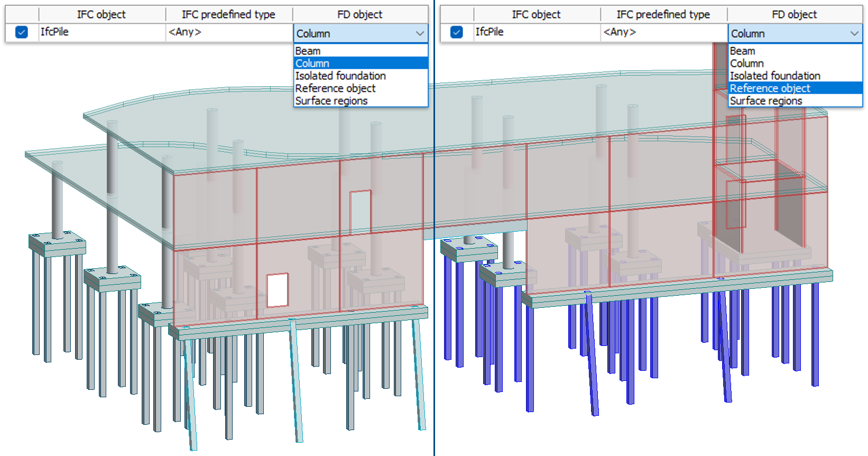The width and height of the screenshot is (868, 456).
Task: Pick Isolated foundation in right dropdown list
Action: pyautogui.click(x=775, y=76)
